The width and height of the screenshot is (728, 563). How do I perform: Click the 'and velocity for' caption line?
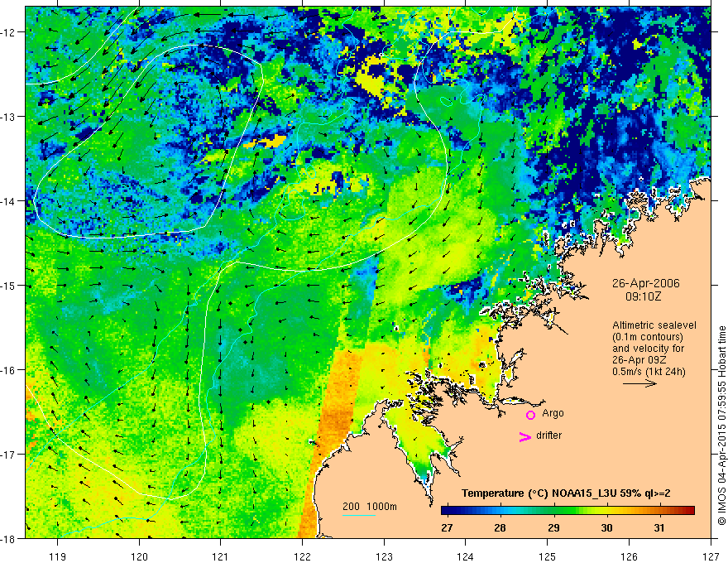point(648,349)
